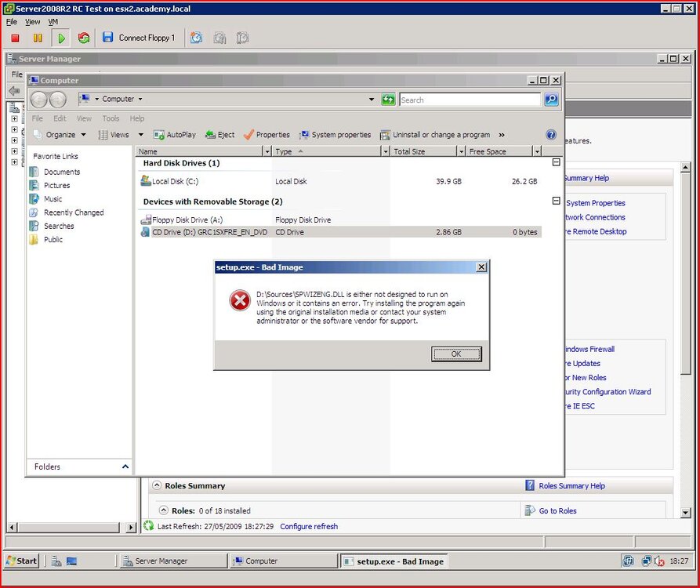Close the setup.exe Bad Image dialog
This screenshot has height=588, width=700.
481,267
